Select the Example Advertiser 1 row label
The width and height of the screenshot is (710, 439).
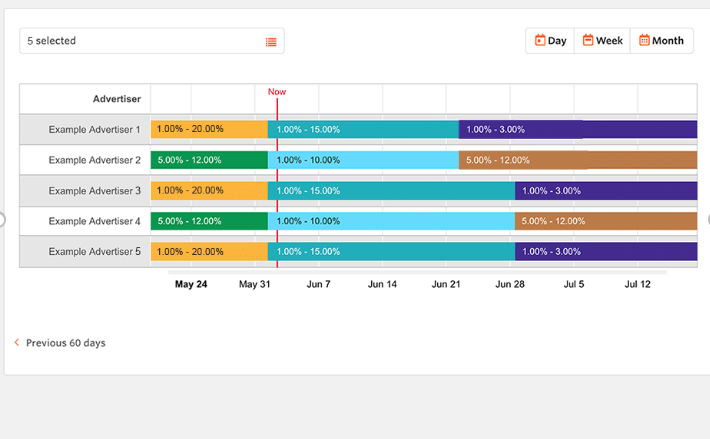(x=94, y=129)
